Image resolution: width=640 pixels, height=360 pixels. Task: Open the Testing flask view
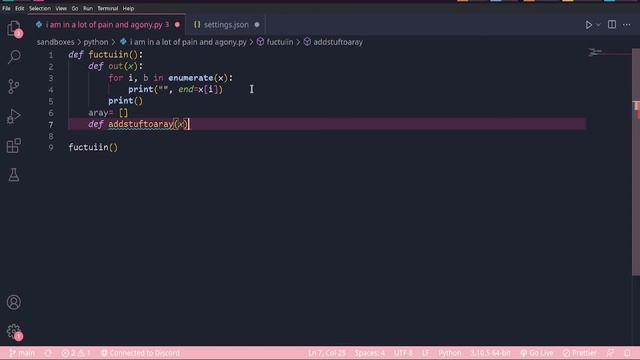tap(14, 175)
